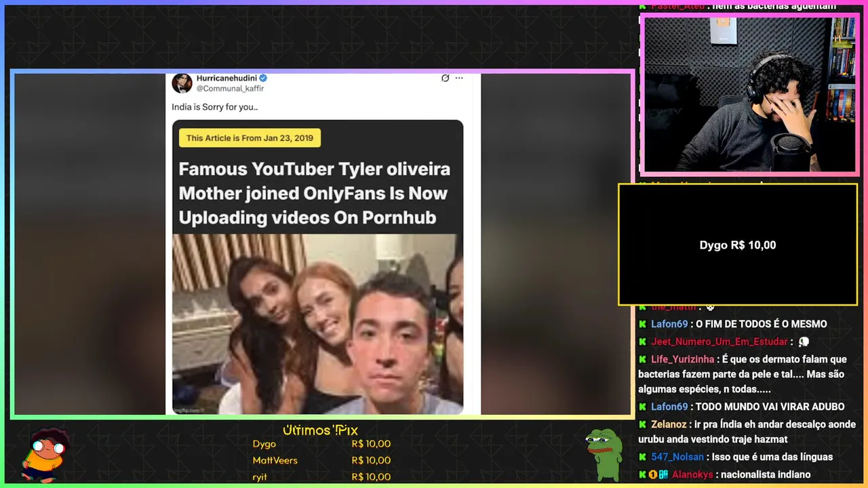This screenshot has width=868, height=488.
Task: Click Lafon69 on the 'VAI VIRAR ADUBO' message
Action: coord(669,407)
